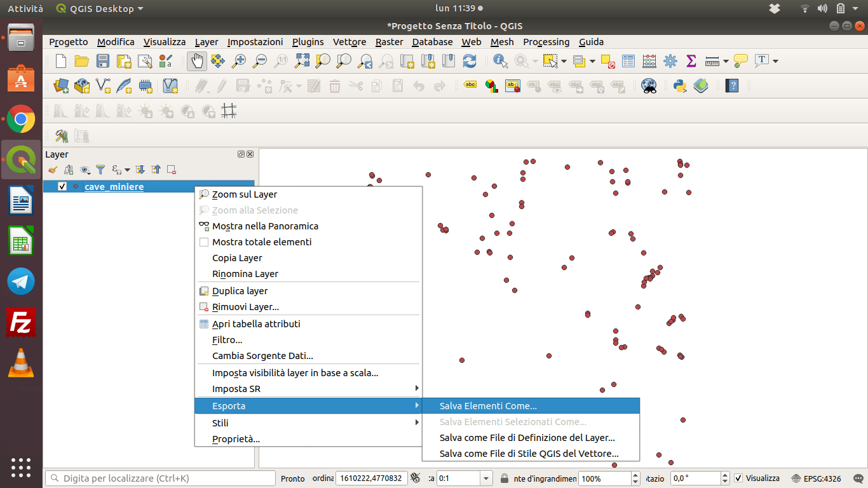Open the Vettore menu
Image resolution: width=868 pixels, height=488 pixels.
349,42
